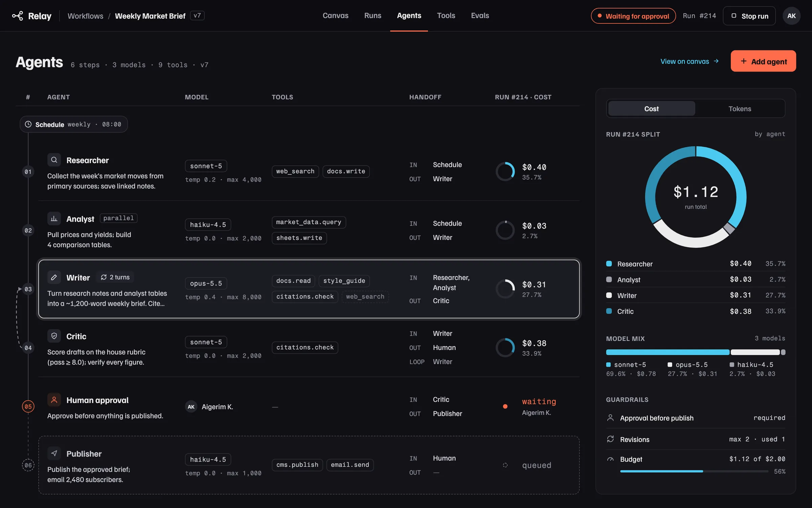Viewport: 812px width, 508px height.
Task: Open the v7 version badge
Action: [x=197, y=16]
